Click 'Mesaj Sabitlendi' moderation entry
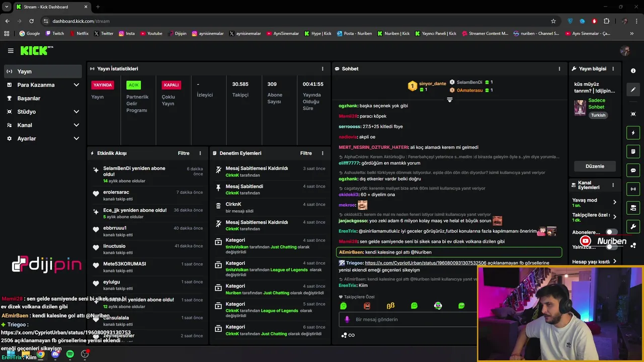644x362 pixels. pos(270,190)
